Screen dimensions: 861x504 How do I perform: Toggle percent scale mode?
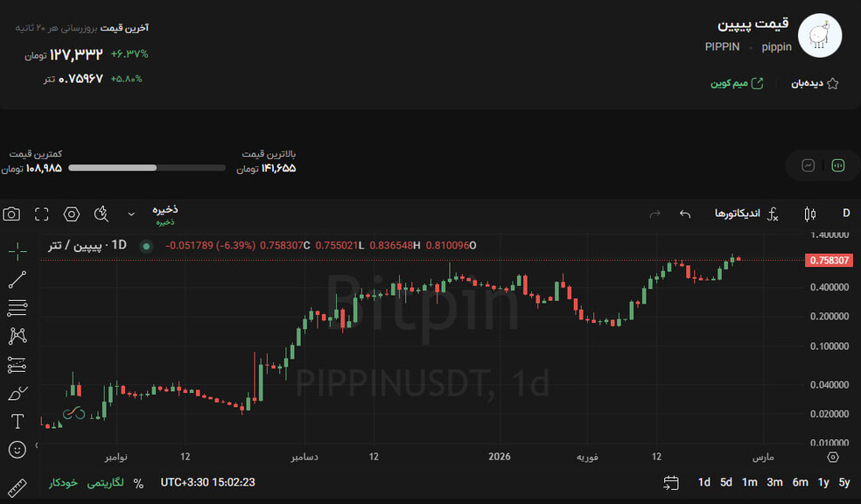[x=138, y=483]
